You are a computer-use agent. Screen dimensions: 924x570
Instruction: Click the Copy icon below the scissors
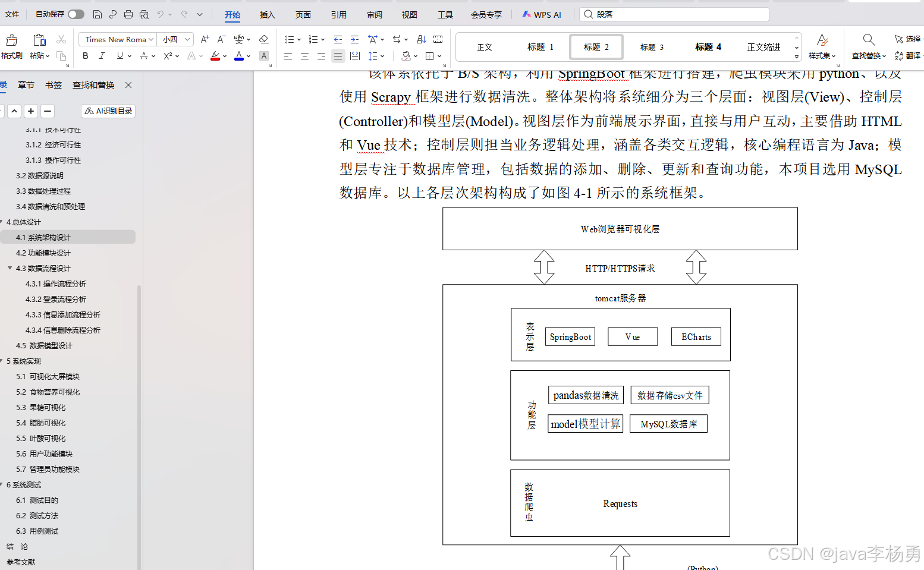[61, 55]
